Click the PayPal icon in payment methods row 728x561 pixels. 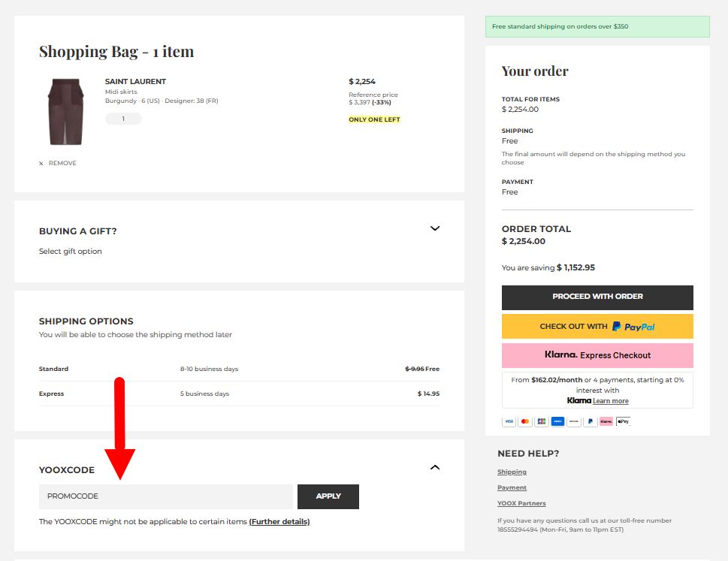[x=591, y=421]
